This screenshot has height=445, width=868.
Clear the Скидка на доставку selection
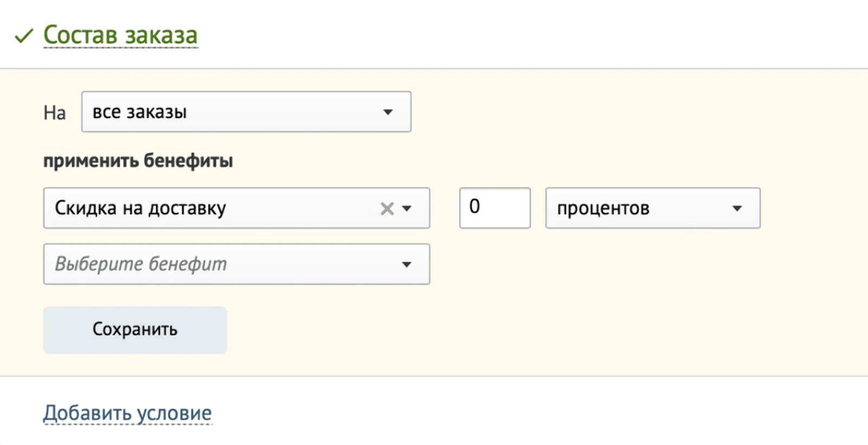(x=387, y=208)
